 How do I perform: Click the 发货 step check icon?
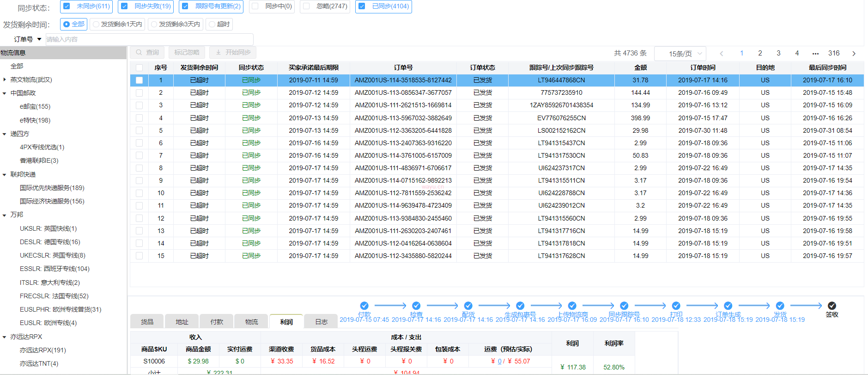tap(780, 306)
